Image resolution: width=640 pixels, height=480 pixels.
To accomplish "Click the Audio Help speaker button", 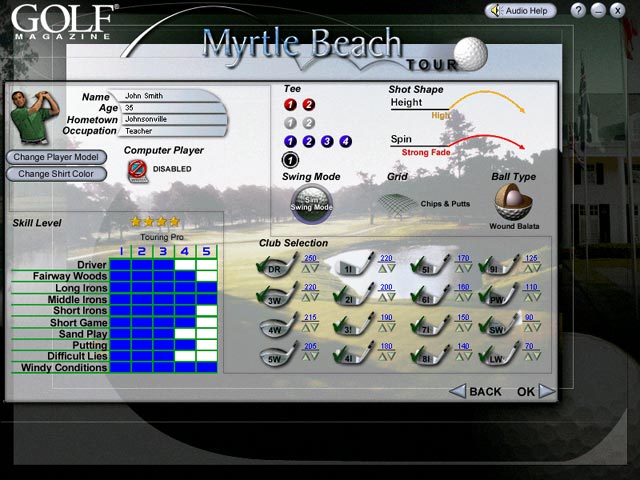I will pos(520,11).
